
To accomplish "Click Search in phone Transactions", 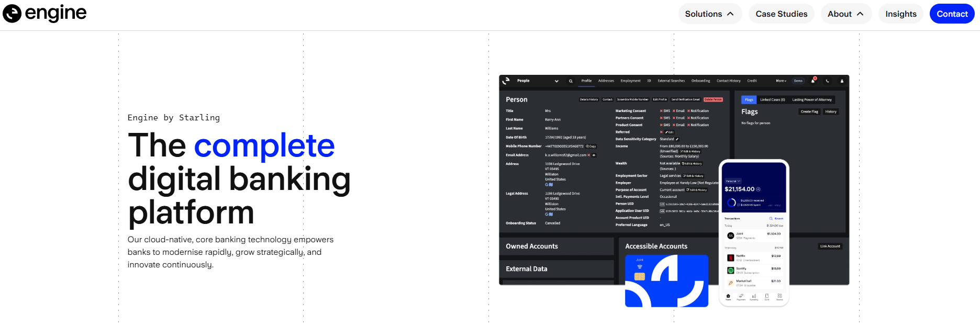I will click(x=776, y=219).
